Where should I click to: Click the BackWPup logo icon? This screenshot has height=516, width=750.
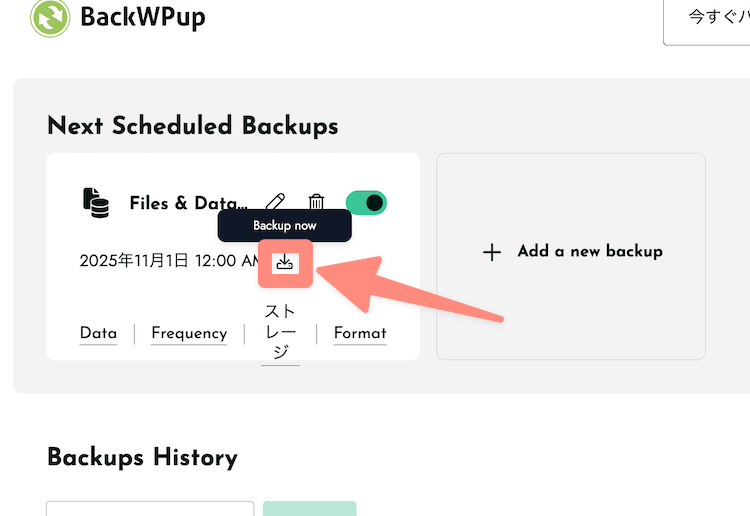click(50, 17)
